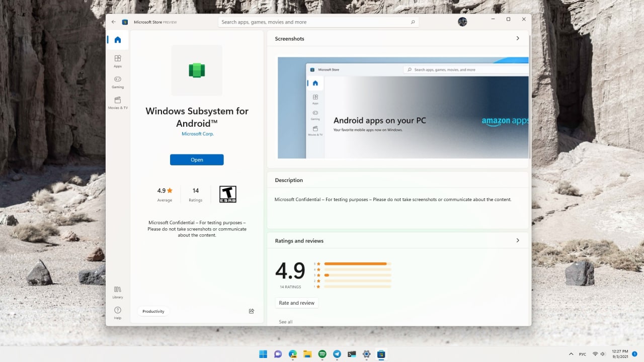
Task: Open the Home tab in the sidebar
Action: (117, 40)
